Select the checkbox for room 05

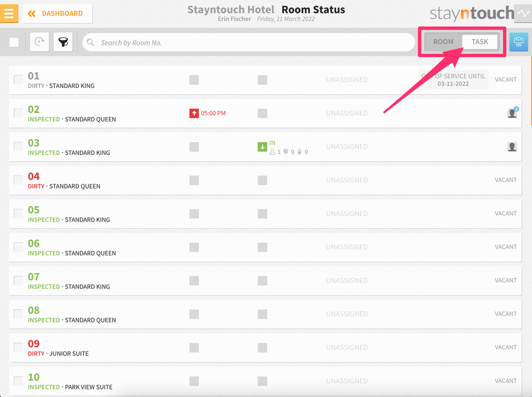coord(19,214)
